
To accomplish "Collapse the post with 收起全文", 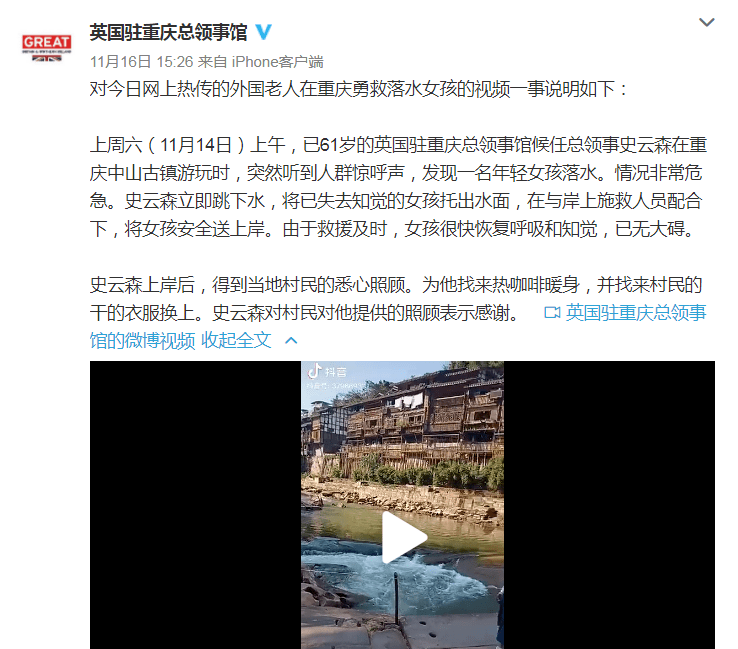I will point(236,340).
